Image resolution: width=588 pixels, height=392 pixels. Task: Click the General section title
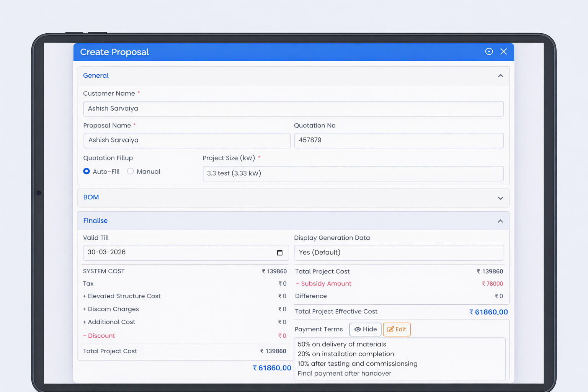tap(96, 76)
